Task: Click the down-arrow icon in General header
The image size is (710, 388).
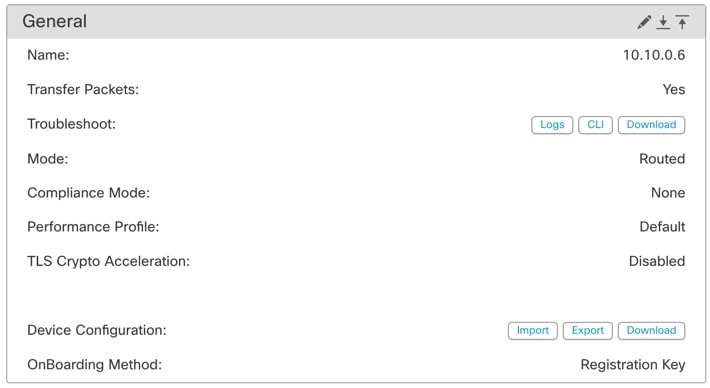Action: [663, 22]
